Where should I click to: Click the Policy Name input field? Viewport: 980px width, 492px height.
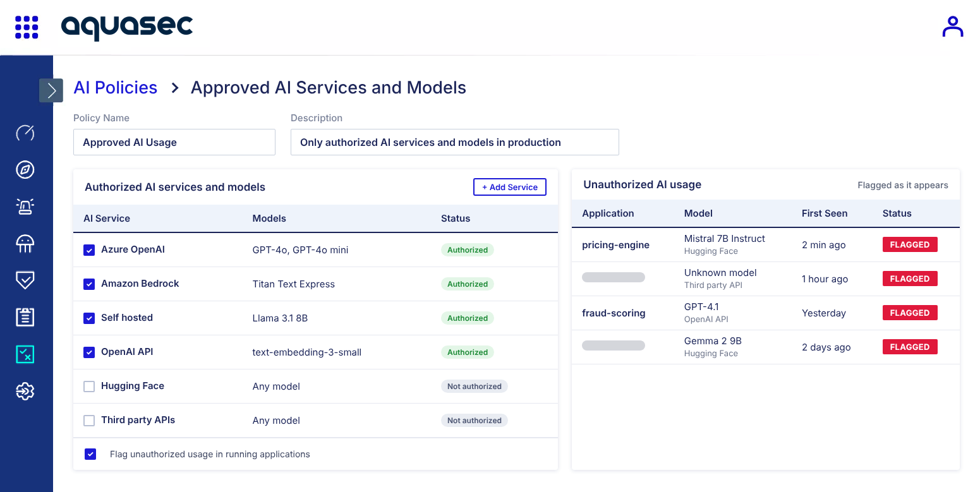[174, 142]
